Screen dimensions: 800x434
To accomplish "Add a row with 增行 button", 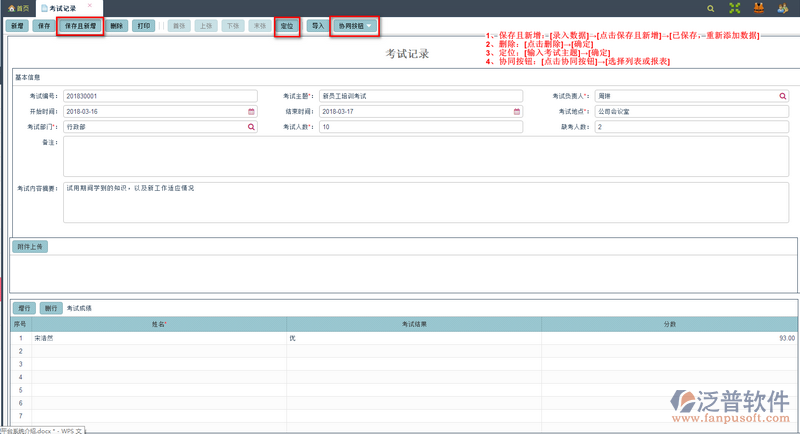I will tap(24, 309).
